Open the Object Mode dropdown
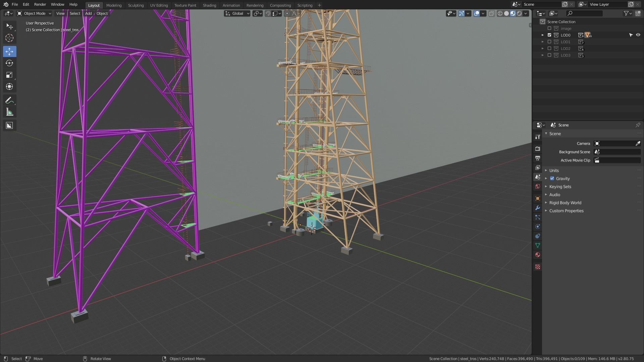Image resolution: width=644 pixels, height=362 pixels. [34, 13]
